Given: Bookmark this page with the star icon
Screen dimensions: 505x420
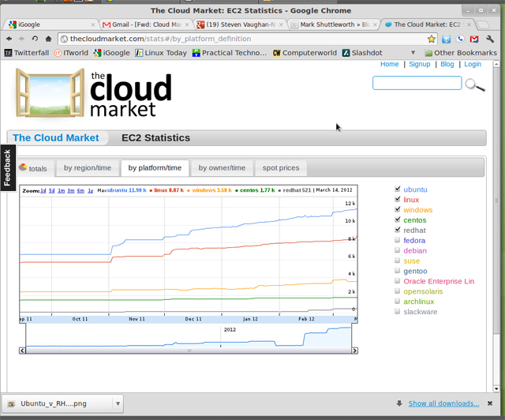Looking at the screenshot, I should tap(432, 39).
